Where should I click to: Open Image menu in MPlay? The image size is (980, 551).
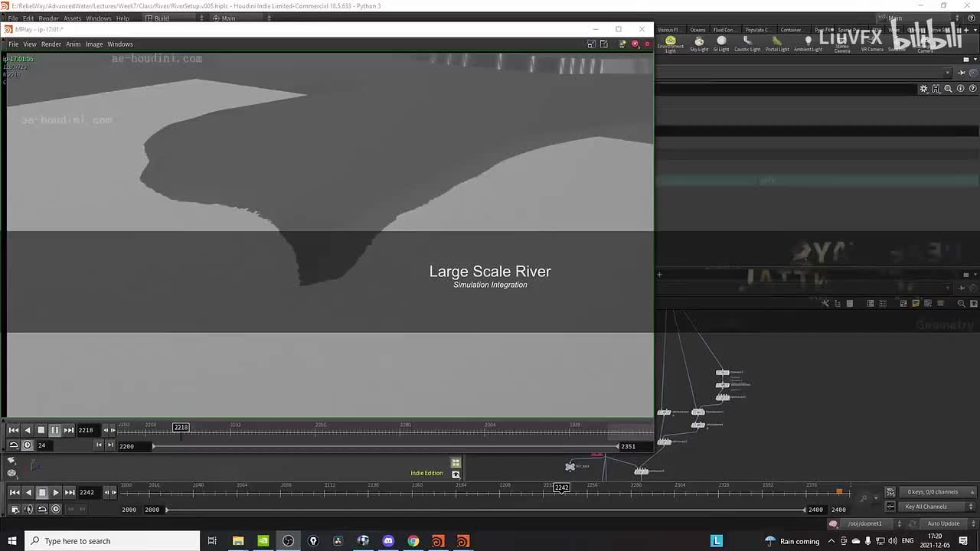[x=94, y=44]
